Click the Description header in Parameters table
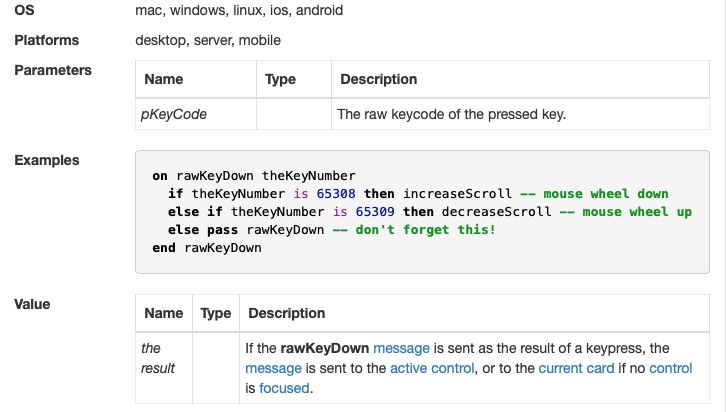Viewport: 726px width, 412px height. click(379, 79)
